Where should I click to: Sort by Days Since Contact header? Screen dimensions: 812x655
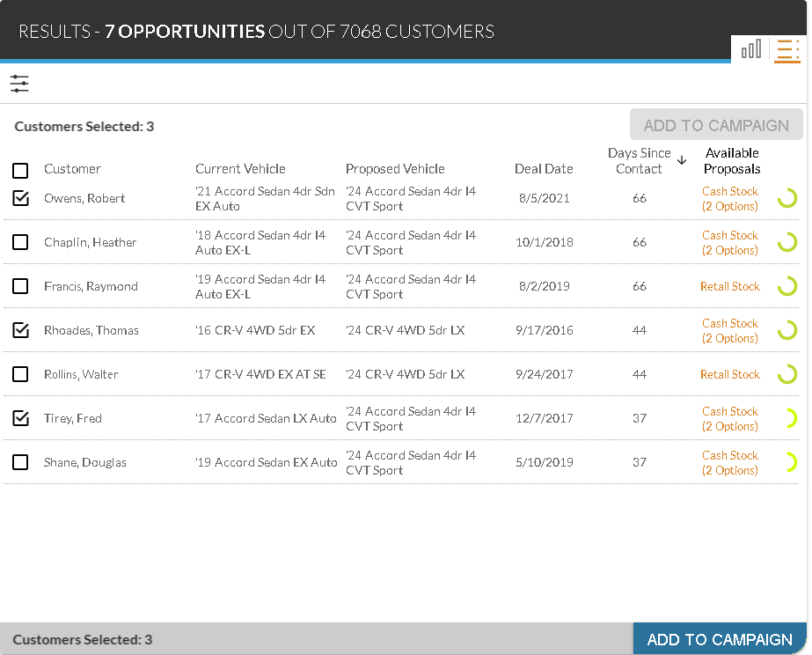(x=639, y=161)
